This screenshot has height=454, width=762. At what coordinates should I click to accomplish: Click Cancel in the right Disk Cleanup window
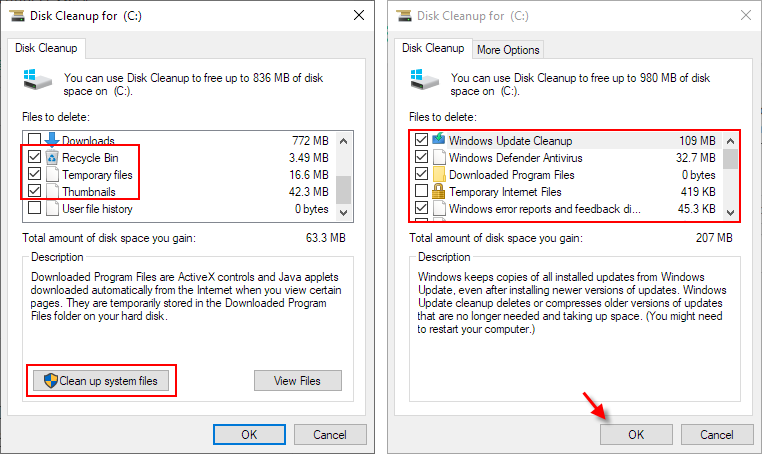(717, 435)
